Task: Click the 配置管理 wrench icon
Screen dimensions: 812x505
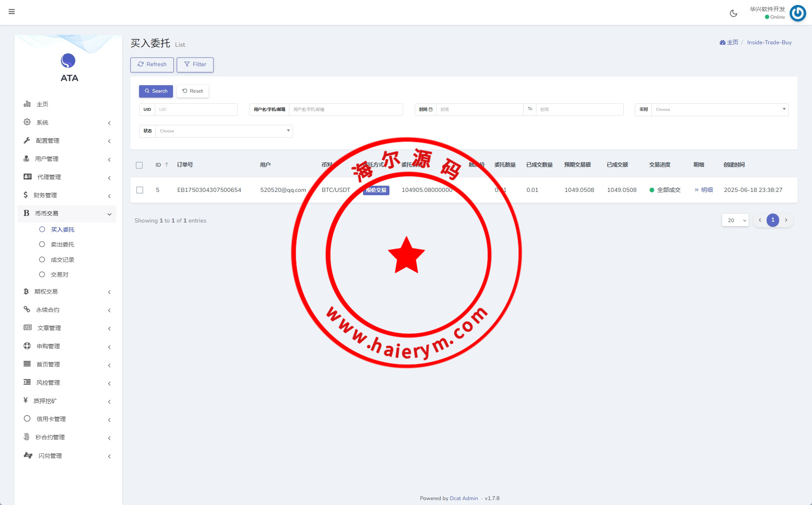Action: click(x=27, y=140)
